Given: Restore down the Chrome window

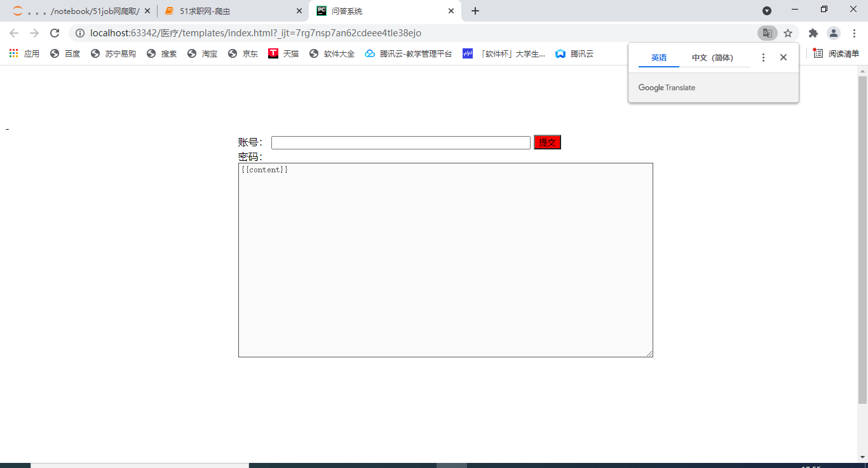Looking at the screenshot, I should tap(824, 9).
